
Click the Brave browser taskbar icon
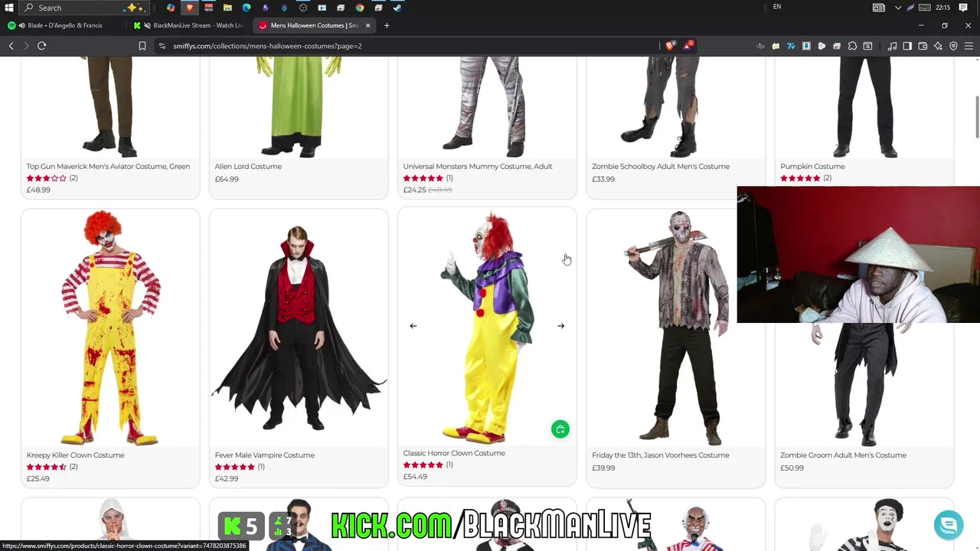click(x=190, y=8)
